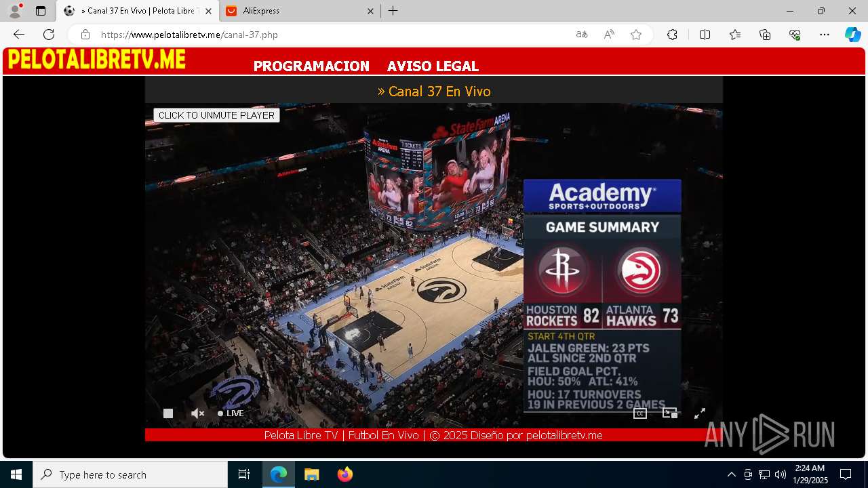868x488 pixels.
Task: Click the CLICK TO UNMUTE PLAYER button
Action: click(x=216, y=115)
